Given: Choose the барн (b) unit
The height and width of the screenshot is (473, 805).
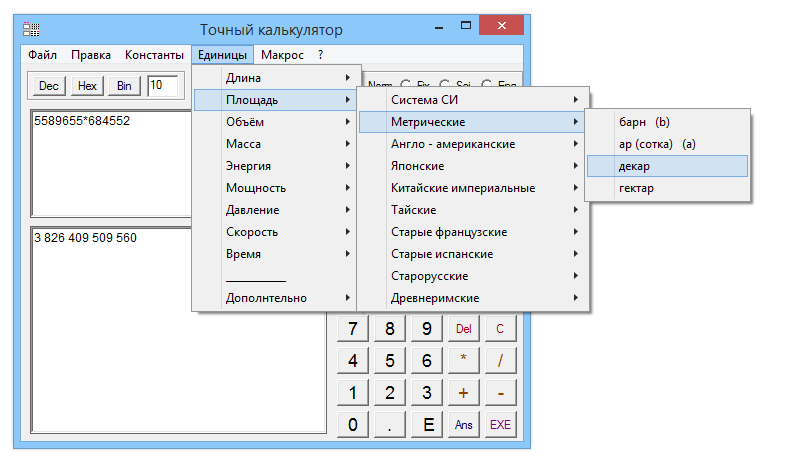Looking at the screenshot, I should (x=667, y=122).
